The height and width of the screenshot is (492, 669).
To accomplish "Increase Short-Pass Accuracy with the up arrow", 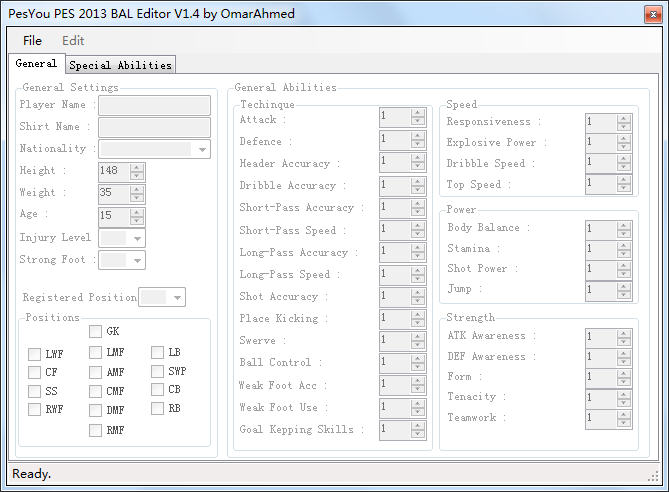I will tap(418, 204).
